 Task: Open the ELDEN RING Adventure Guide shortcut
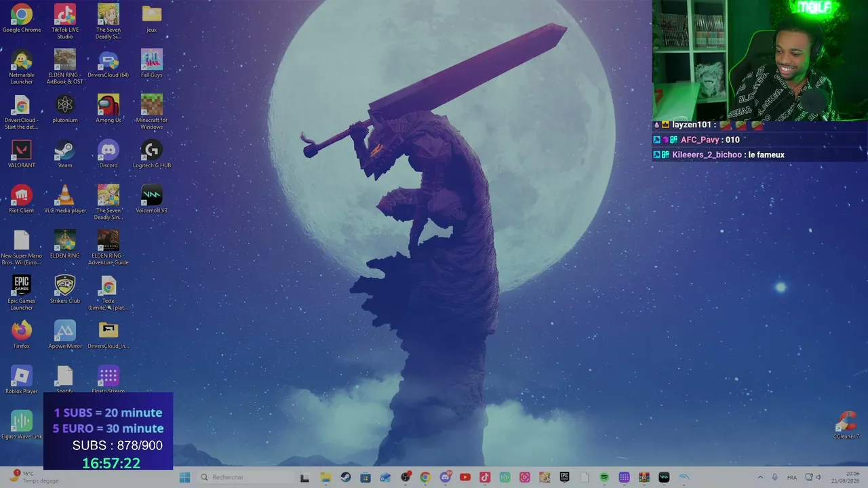(x=108, y=248)
